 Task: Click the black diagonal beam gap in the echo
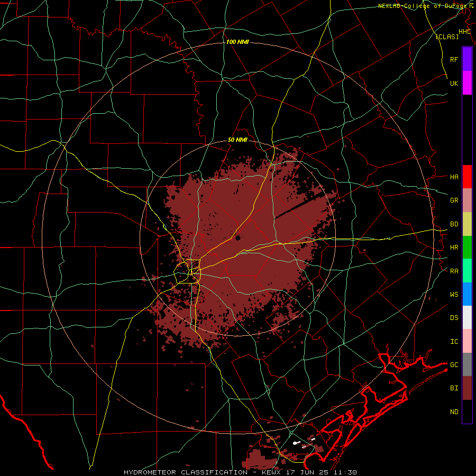click(299, 205)
